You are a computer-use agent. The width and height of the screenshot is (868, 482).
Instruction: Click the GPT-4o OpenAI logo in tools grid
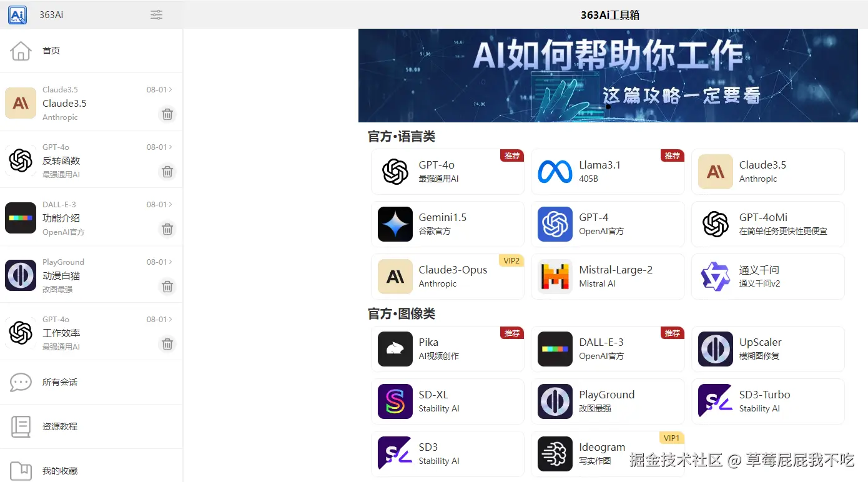point(395,172)
